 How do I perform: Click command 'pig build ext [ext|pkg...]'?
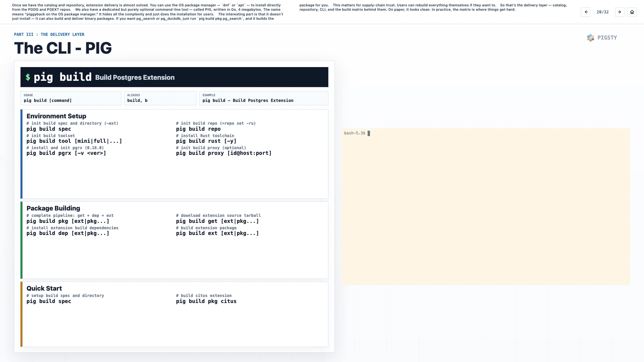pos(217,233)
